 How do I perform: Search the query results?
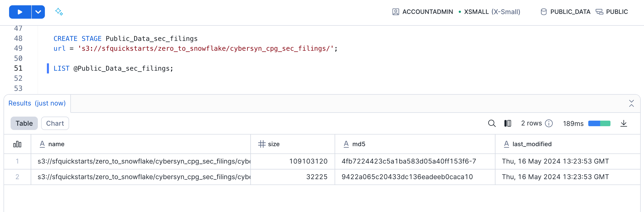(x=492, y=123)
